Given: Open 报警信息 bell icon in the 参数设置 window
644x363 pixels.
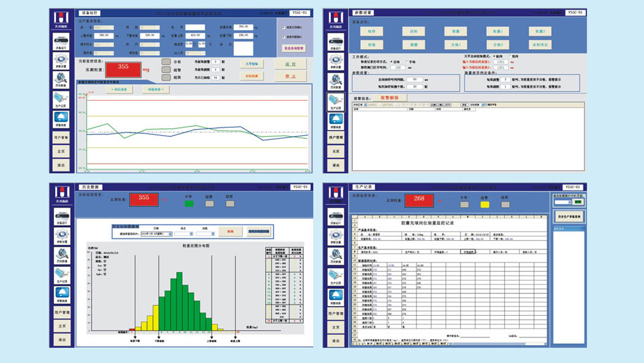Looking at the screenshot, I should point(336,121).
